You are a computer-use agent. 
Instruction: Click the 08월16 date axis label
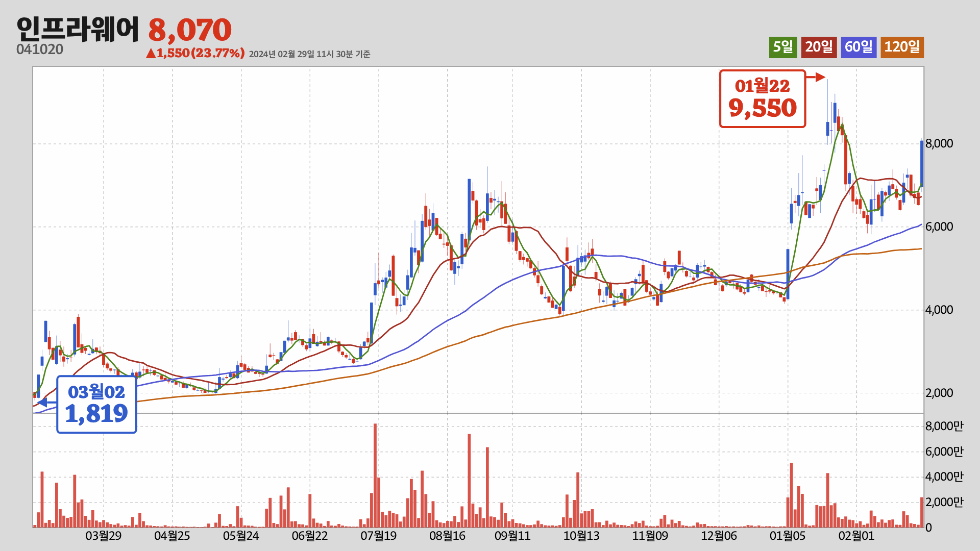click(448, 536)
